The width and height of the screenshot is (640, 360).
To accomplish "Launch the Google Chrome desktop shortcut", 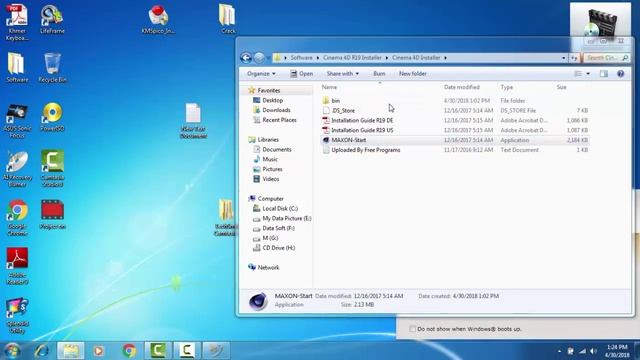I will pyautogui.click(x=17, y=218).
